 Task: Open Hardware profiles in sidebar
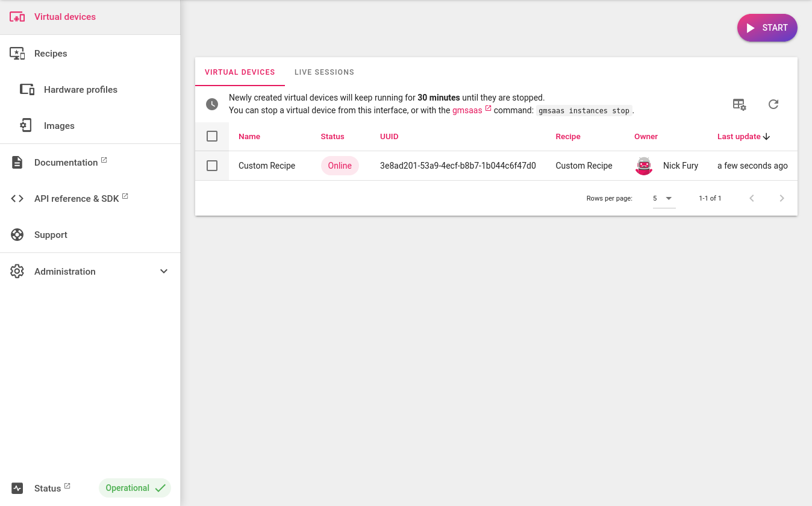tap(90, 90)
